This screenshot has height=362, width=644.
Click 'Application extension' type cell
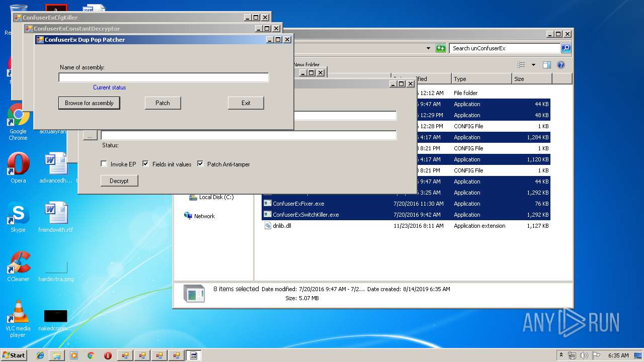coord(479,226)
